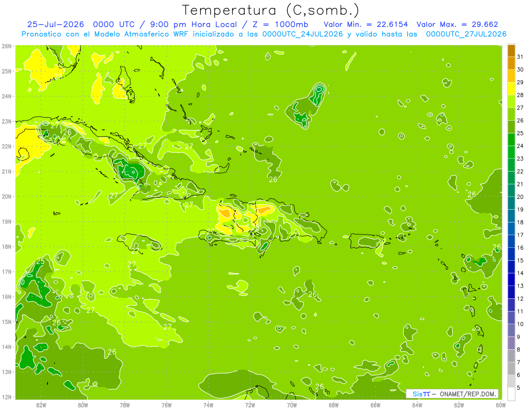Click the '18N' latitude label
The image size is (532, 411).
pos(6,247)
